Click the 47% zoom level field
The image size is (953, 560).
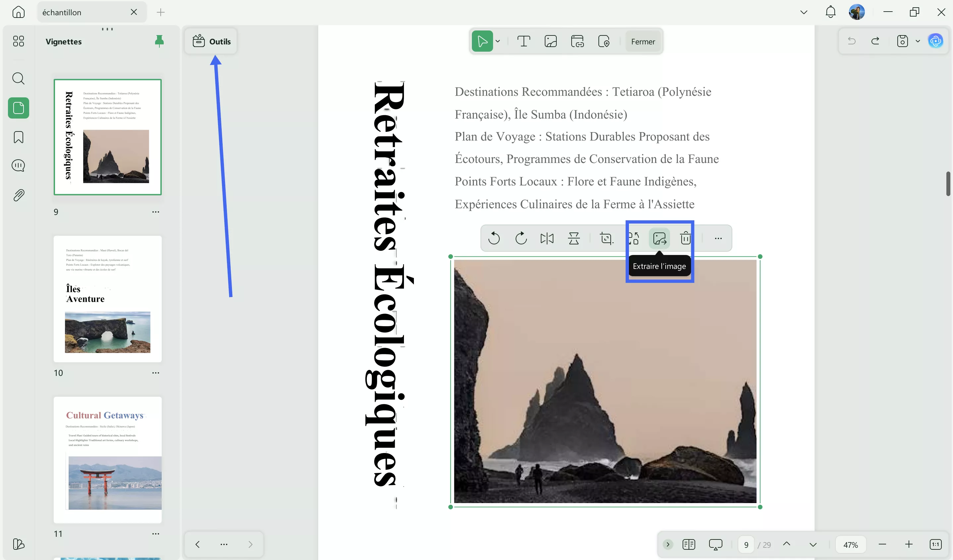click(x=850, y=544)
